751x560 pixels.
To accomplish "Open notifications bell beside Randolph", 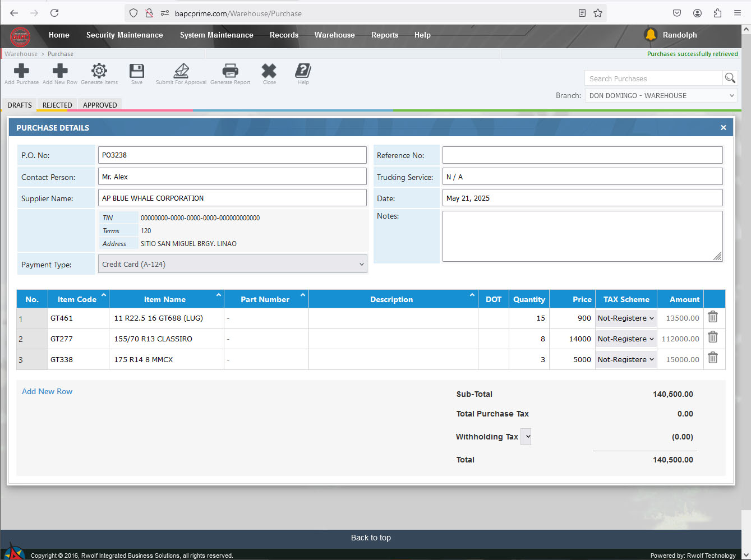I will [x=650, y=35].
